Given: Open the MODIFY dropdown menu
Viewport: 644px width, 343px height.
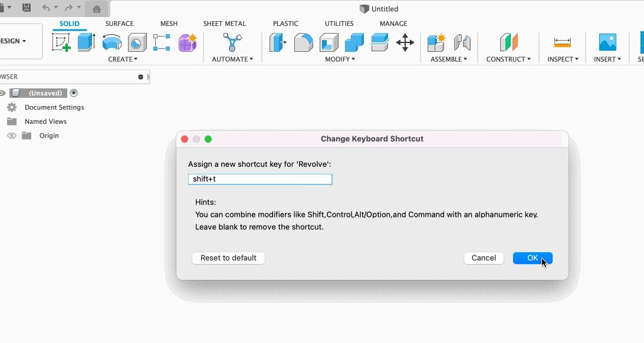Looking at the screenshot, I should 340,59.
